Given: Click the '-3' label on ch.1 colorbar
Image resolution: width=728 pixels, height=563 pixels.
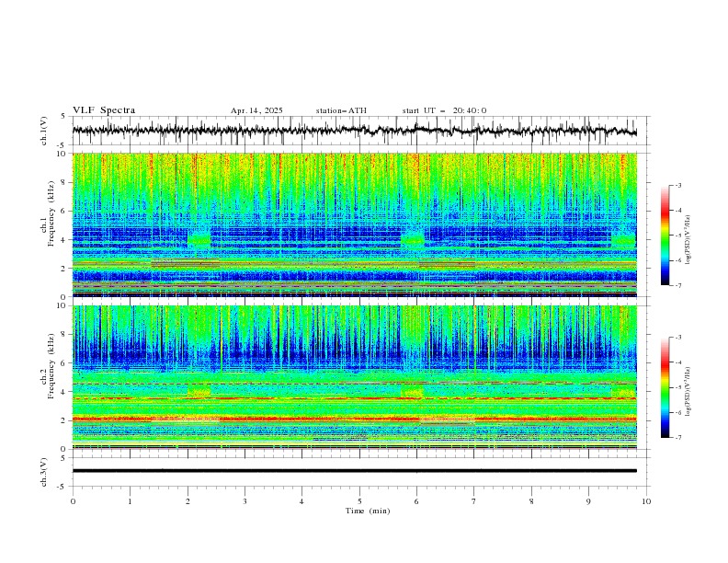Looking at the screenshot, I should [x=677, y=185].
